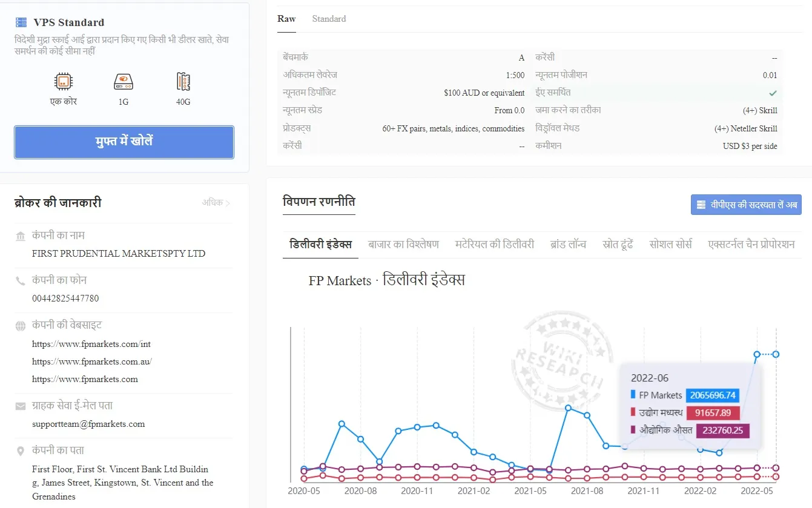The height and width of the screenshot is (508, 812).
Task: Click the USD $3 per side commission
Action: 750,146
